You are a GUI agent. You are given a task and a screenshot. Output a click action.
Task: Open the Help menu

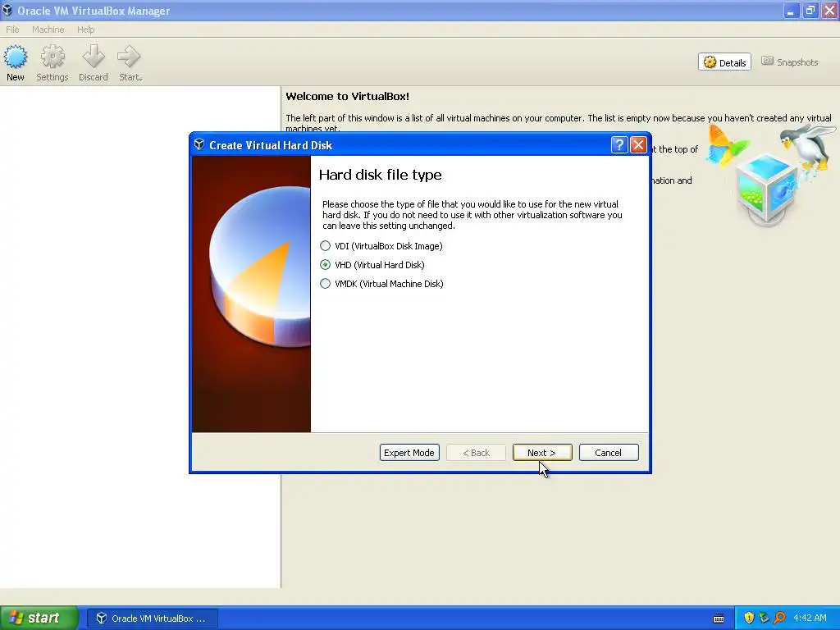click(85, 30)
